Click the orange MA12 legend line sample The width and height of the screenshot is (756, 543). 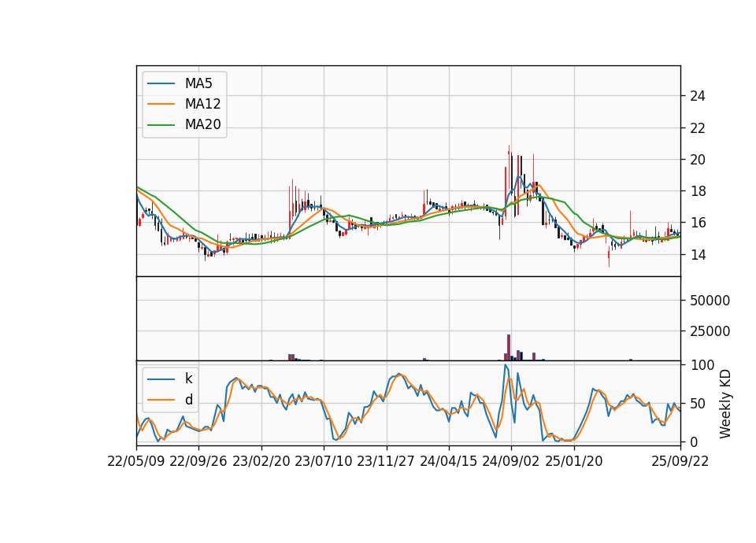point(161,104)
